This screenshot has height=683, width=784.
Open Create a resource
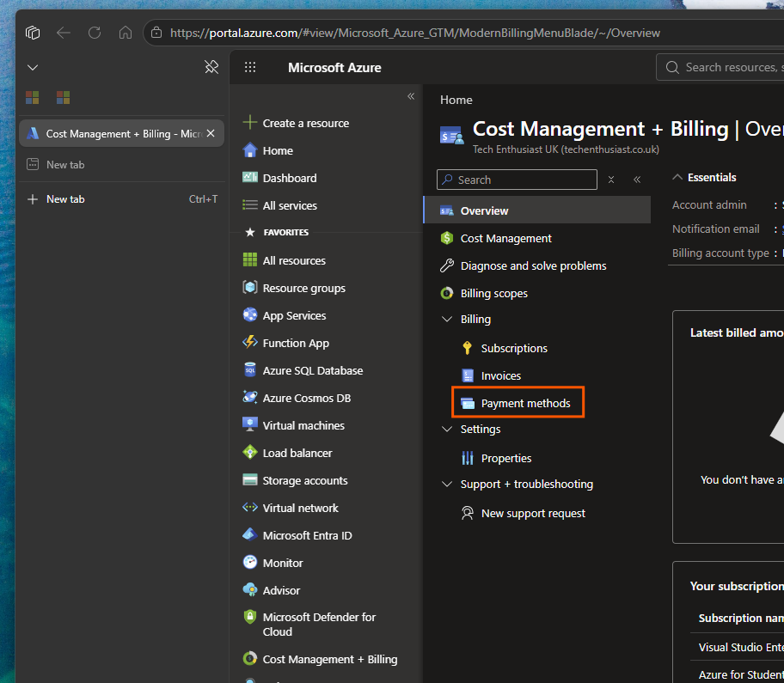pos(296,124)
